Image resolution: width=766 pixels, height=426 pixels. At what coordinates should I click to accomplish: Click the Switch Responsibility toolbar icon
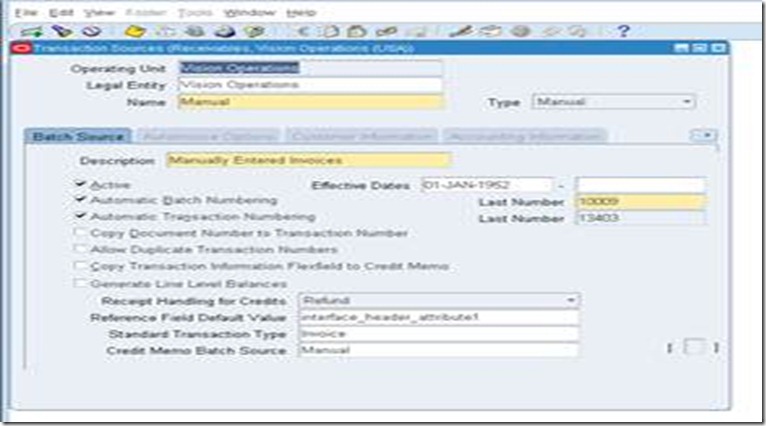(x=195, y=32)
